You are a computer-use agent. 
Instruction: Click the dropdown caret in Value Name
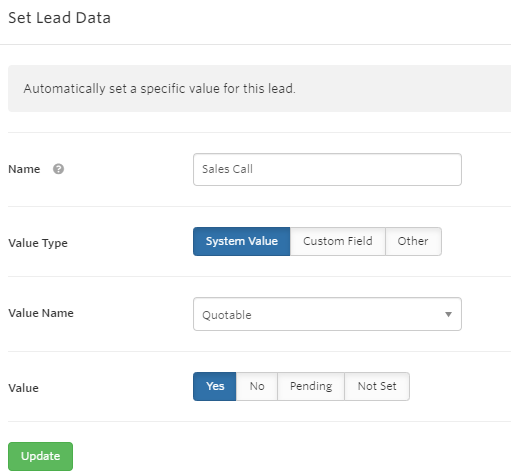click(448, 314)
